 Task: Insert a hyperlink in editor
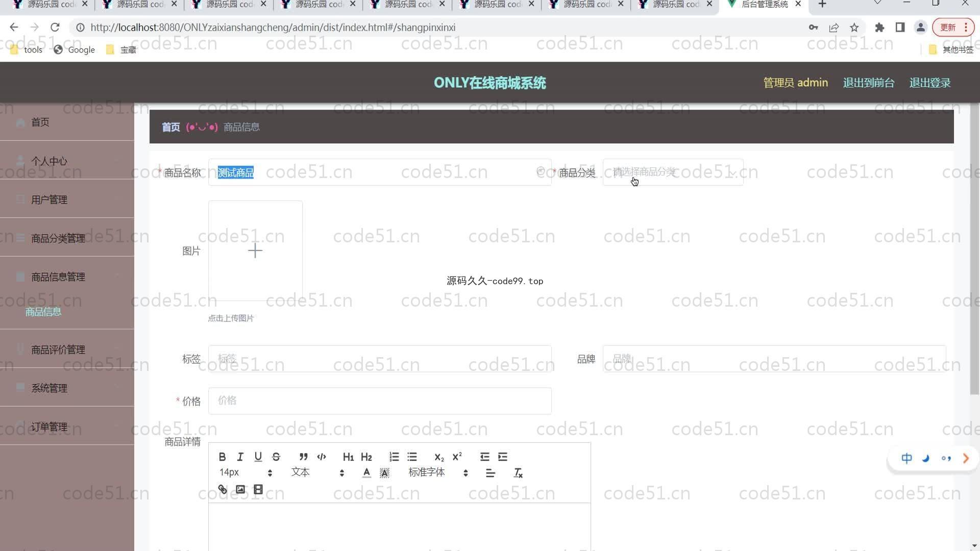(x=222, y=489)
